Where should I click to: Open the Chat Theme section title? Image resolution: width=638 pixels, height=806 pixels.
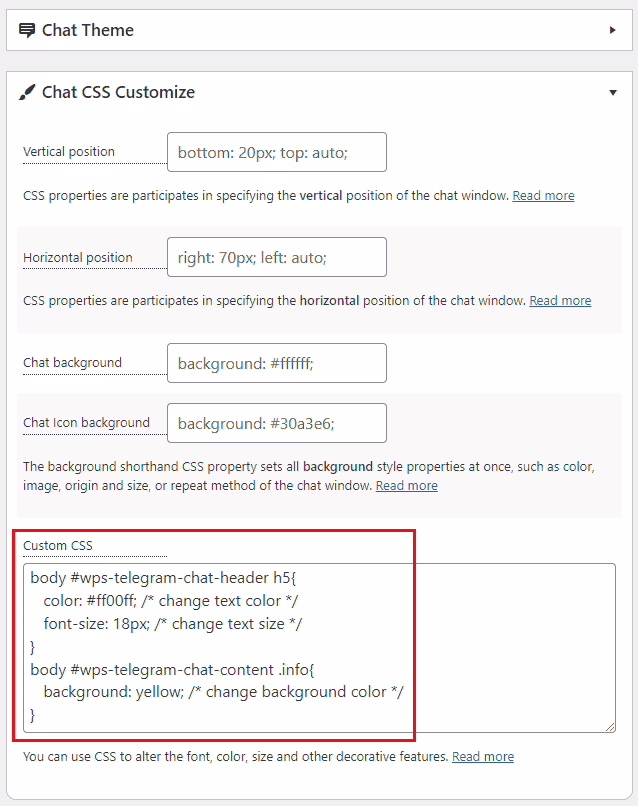[88, 30]
